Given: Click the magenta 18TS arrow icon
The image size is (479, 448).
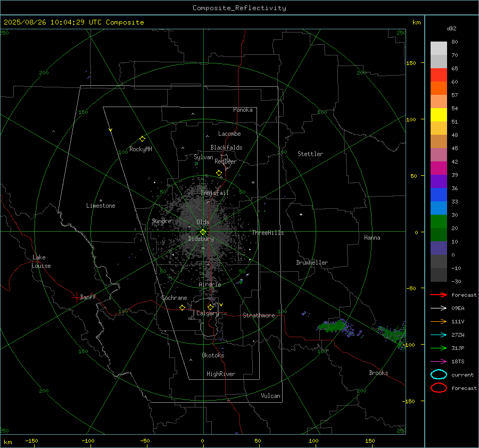Looking at the screenshot, I should click(x=439, y=362).
